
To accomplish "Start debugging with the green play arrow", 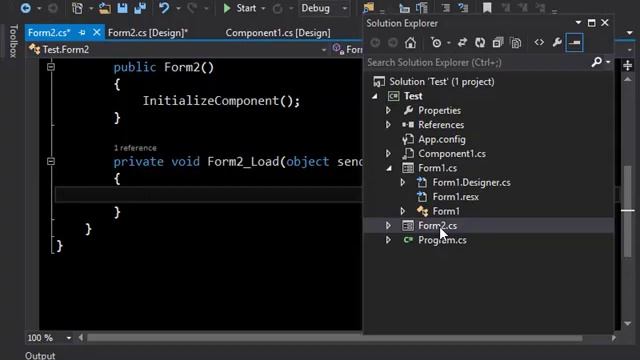I will coord(227,8).
